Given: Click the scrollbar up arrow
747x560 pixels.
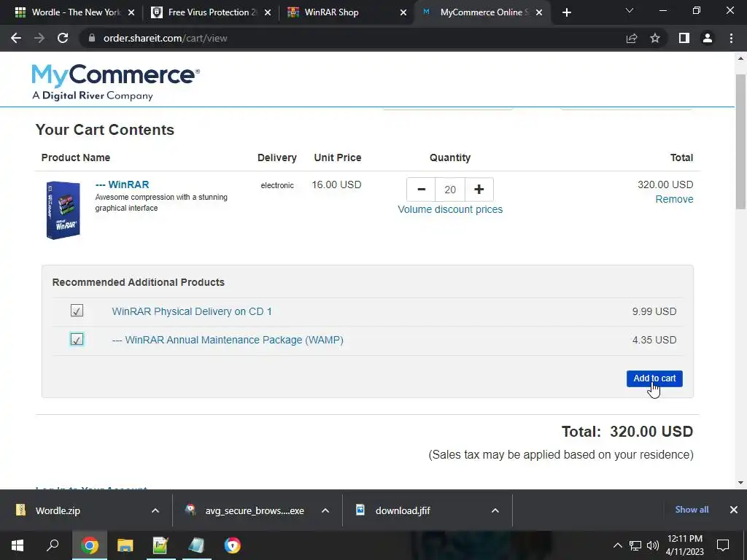Looking at the screenshot, I should point(740,58).
